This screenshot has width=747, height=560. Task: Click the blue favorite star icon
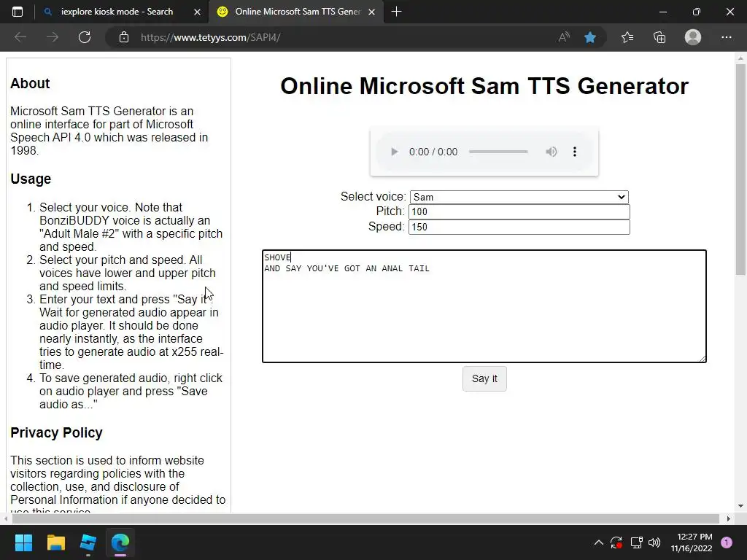click(x=590, y=37)
